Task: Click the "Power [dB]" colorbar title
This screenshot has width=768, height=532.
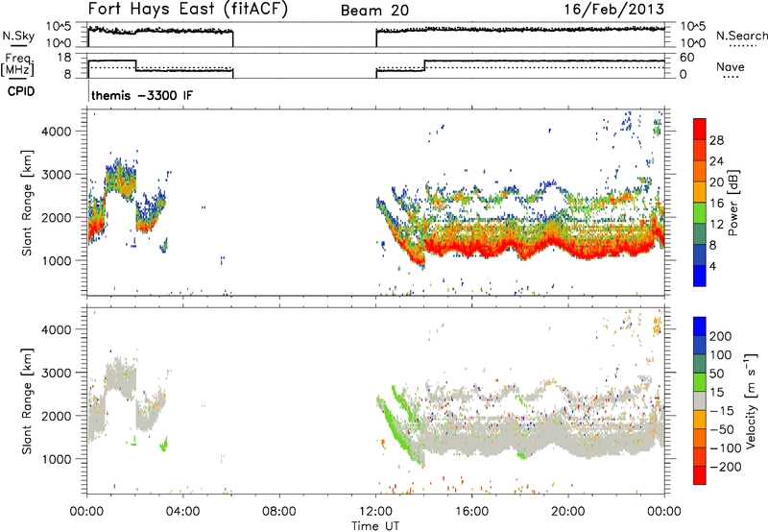Action: [x=732, y=203]
